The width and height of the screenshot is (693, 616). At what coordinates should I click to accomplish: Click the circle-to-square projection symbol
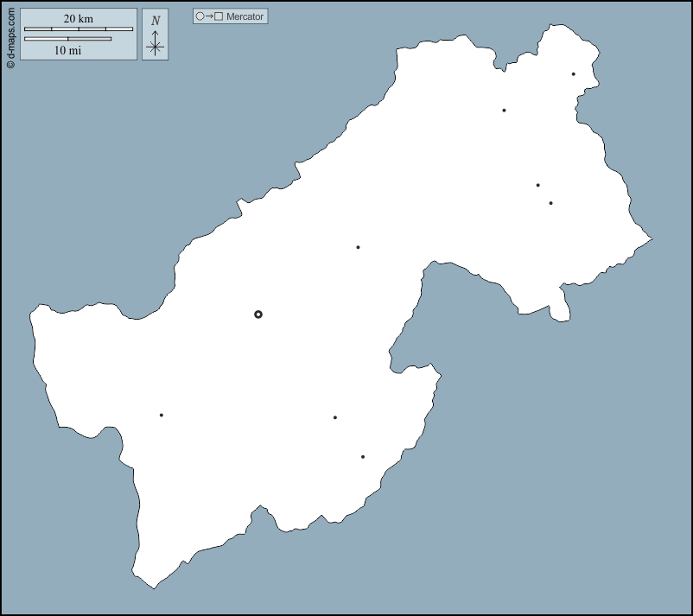210,16
